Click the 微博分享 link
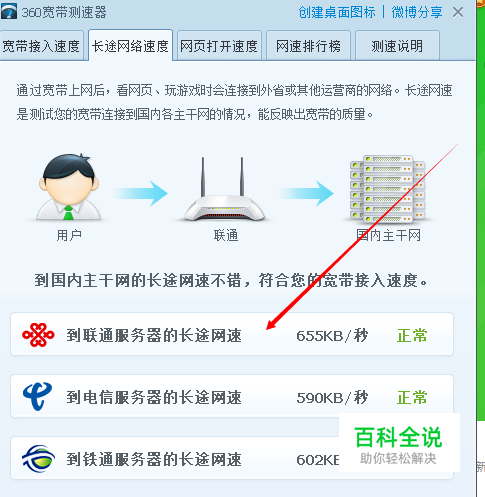Image resolution: width=485 pixels, height=497 pixels. tap(417, 12)
